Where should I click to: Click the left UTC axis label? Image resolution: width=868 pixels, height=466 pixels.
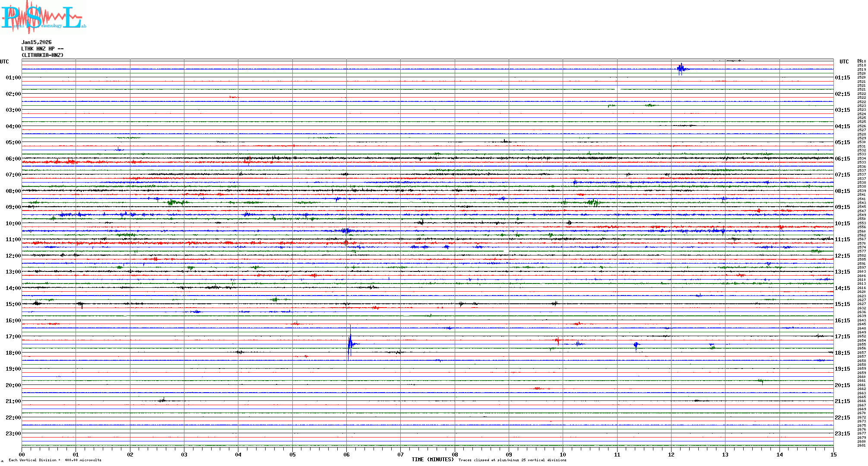click(x=4, y=62)
